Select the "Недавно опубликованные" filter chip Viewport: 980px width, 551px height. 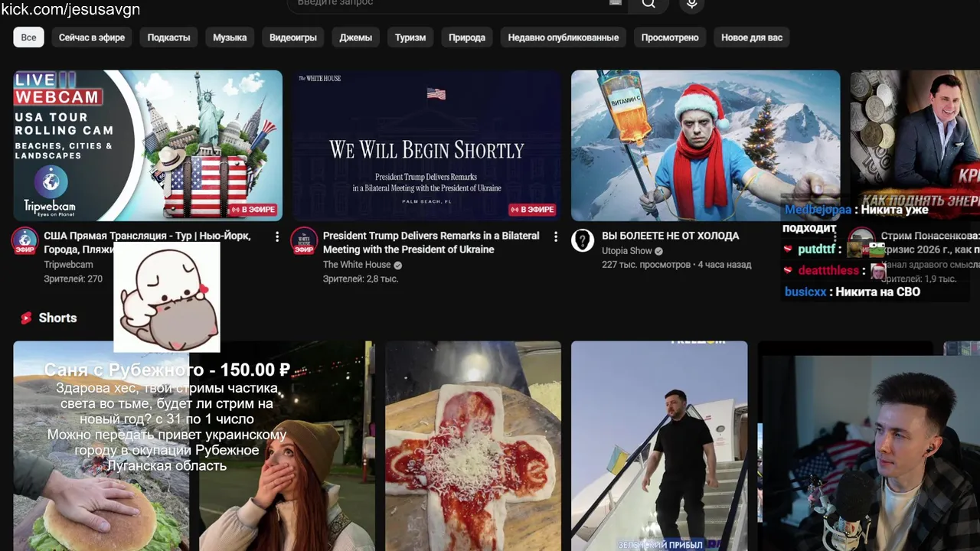pos(563,37)
